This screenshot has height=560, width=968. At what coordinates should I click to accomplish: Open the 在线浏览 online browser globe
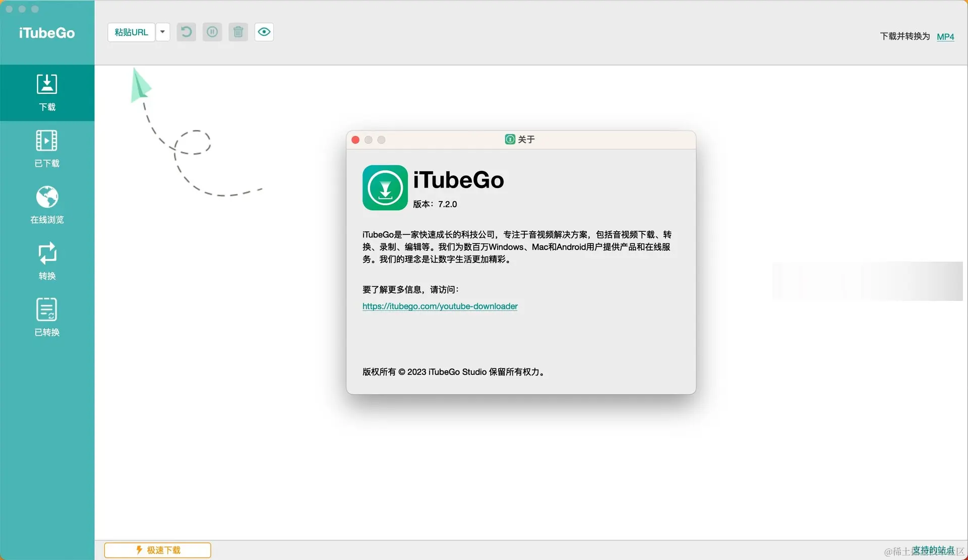(47, 205)
